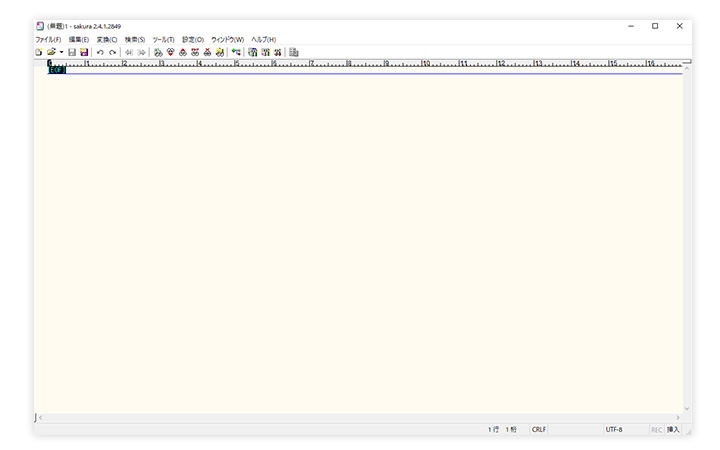Image resolution: width=720 pixels, height=450 pixels.
Task: Click the CRLF line ending field
Action: [539, 429]
